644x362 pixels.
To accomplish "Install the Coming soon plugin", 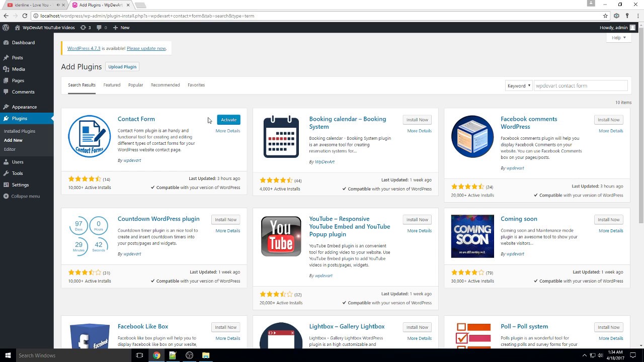I will click(609, 220).
